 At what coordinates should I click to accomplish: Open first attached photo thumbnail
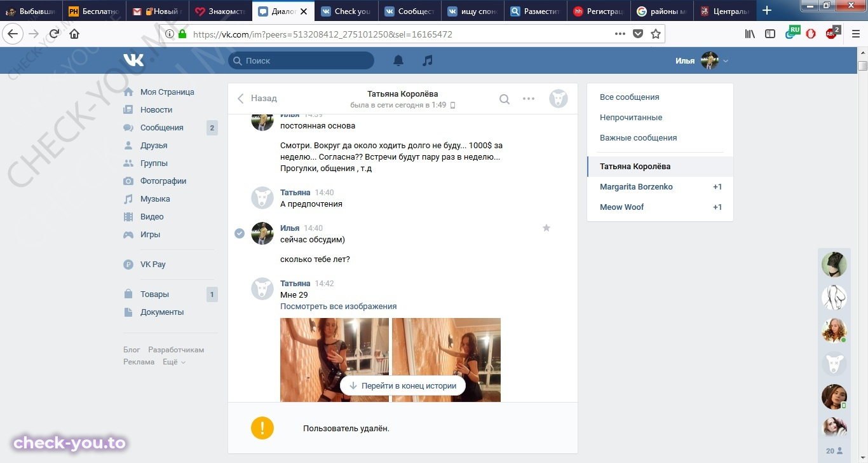(x=334, y=360)
